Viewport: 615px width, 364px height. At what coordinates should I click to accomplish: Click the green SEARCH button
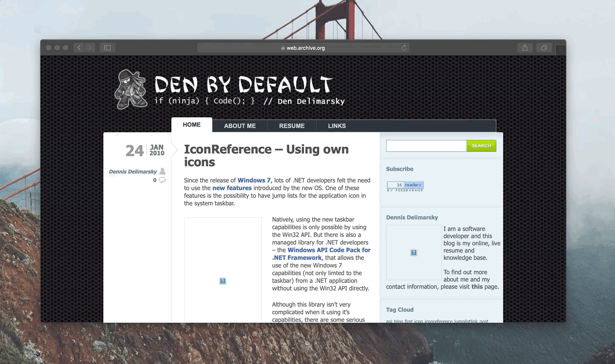point(481,146)
